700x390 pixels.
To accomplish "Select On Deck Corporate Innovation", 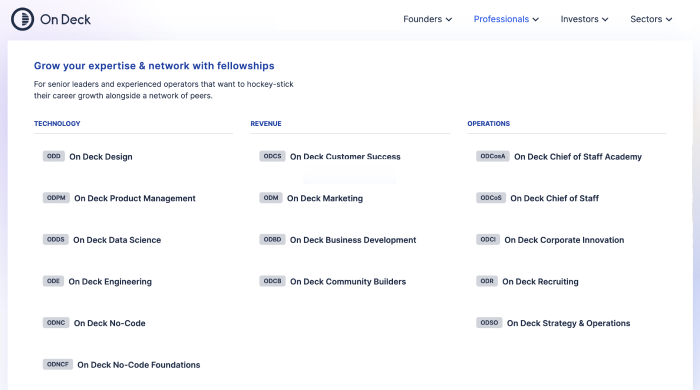I will point(564,240).
